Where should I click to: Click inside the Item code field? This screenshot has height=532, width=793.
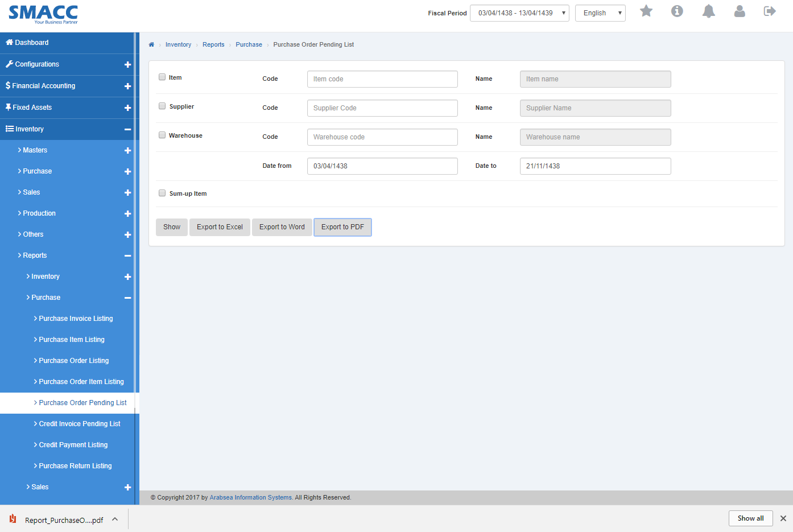[x=382, y=79]
